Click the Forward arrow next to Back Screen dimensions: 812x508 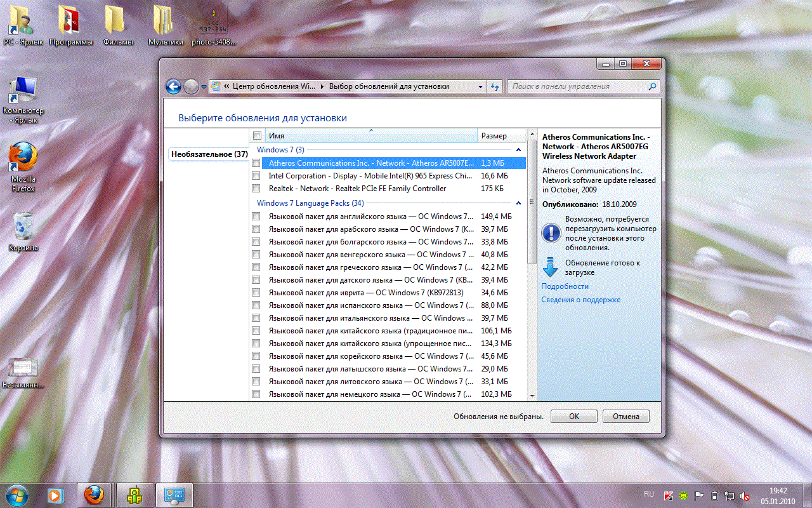click(191, 86)
